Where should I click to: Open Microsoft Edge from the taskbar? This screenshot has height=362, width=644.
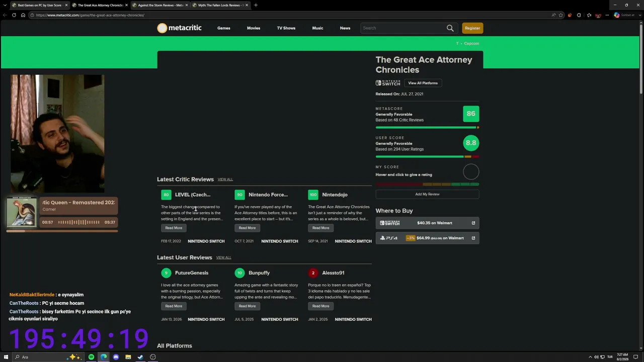[104, 357]
